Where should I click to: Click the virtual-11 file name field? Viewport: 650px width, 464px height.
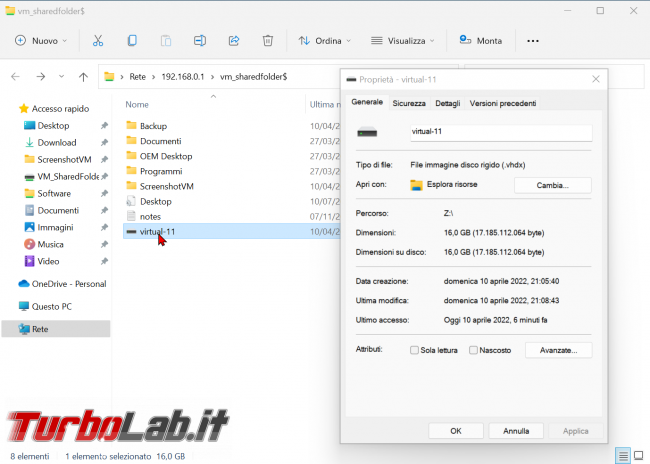pos(501,132)
